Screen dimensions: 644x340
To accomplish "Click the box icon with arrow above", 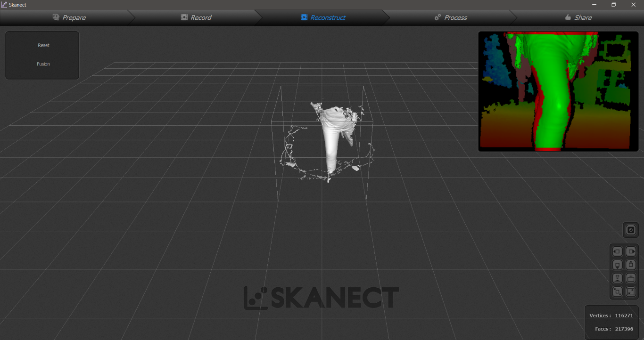I will click(631, 278).
